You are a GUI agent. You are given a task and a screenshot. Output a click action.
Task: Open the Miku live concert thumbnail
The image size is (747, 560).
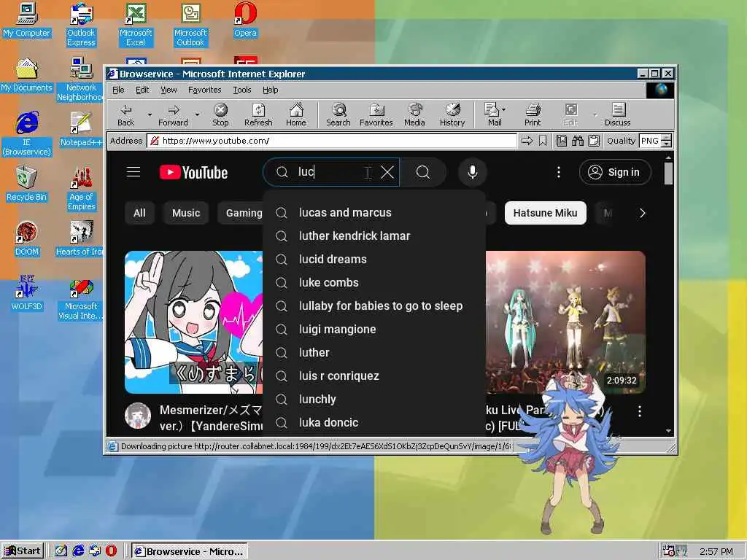(565, 322)
